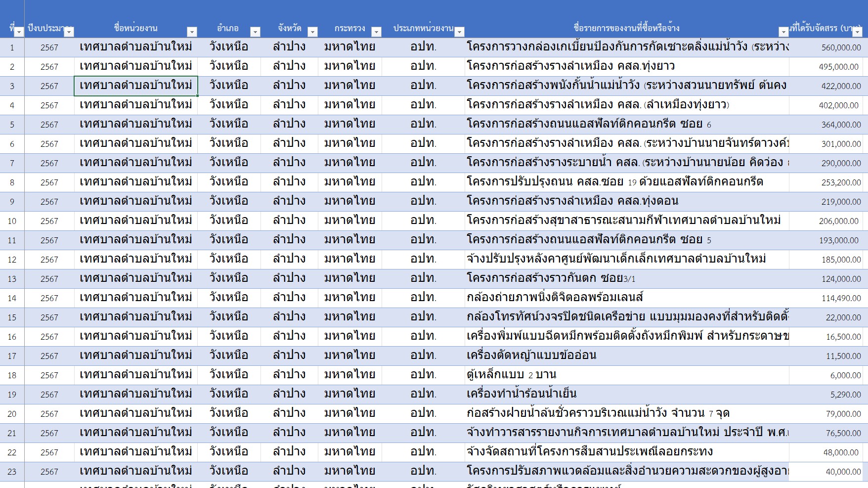Select the amount cell 76,500.00

[x=826, y=433]
